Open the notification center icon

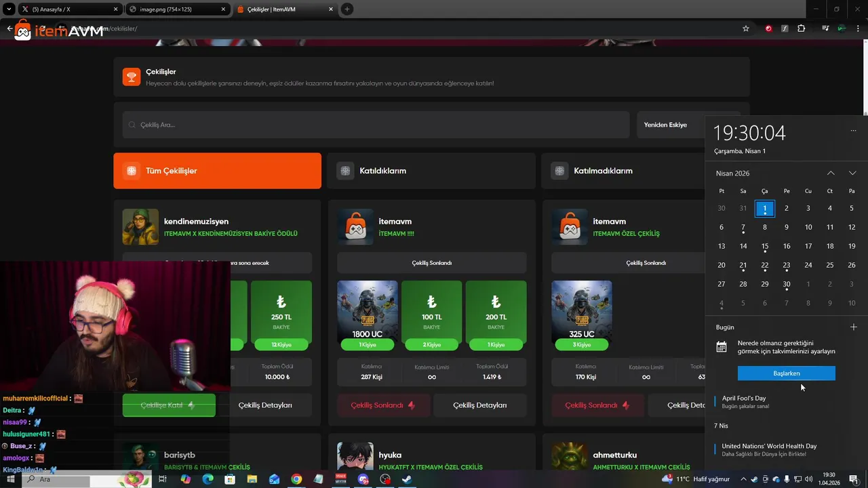(854, 479)
